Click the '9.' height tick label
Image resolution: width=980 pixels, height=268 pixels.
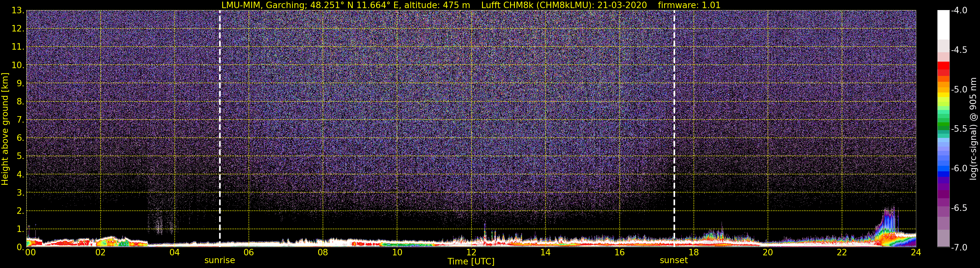click(20, 83)
